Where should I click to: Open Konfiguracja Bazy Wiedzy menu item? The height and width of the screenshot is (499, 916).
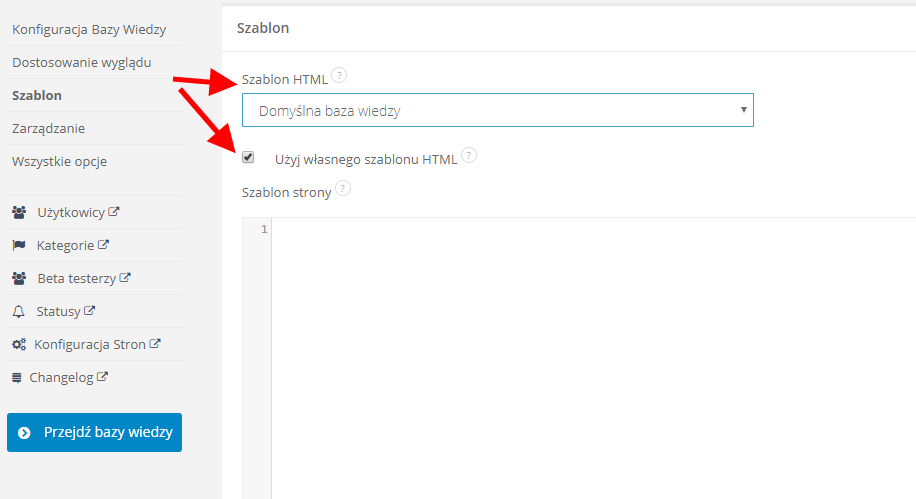pos(89,30)
